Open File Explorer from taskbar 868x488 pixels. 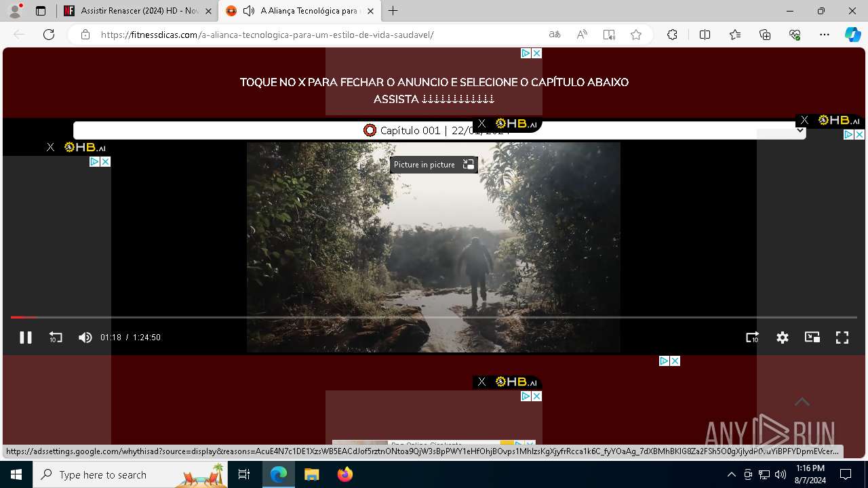[x=312, y=474]
